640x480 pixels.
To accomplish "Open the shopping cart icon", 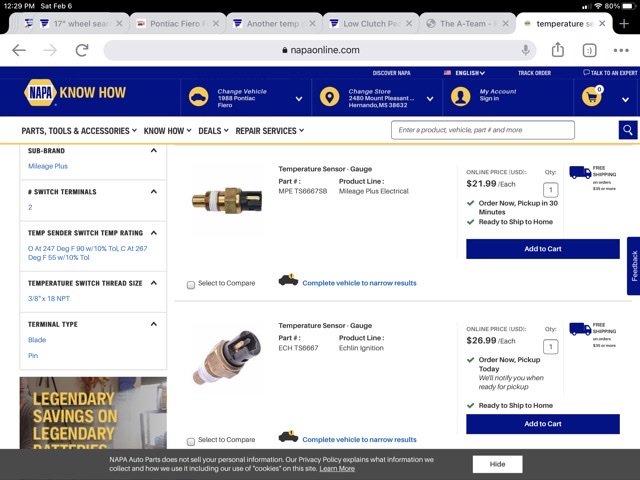I will pyautogui.click(x=592, y=97).
